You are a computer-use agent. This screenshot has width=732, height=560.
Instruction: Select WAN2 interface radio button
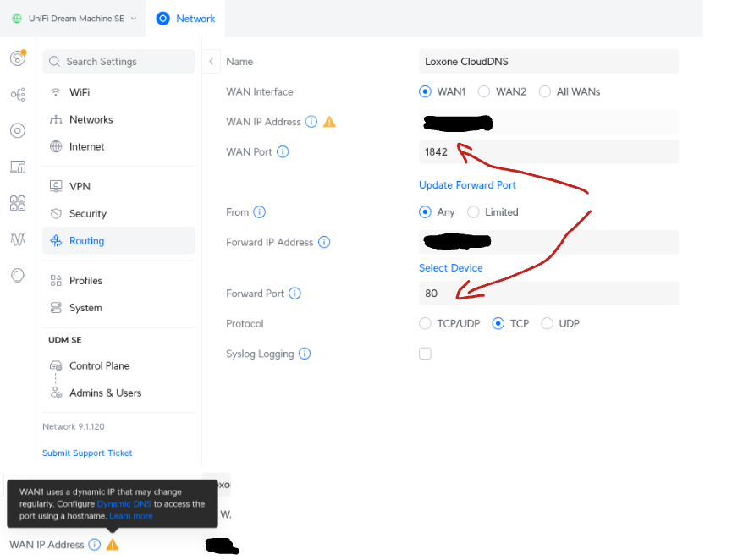click(484, 91)
